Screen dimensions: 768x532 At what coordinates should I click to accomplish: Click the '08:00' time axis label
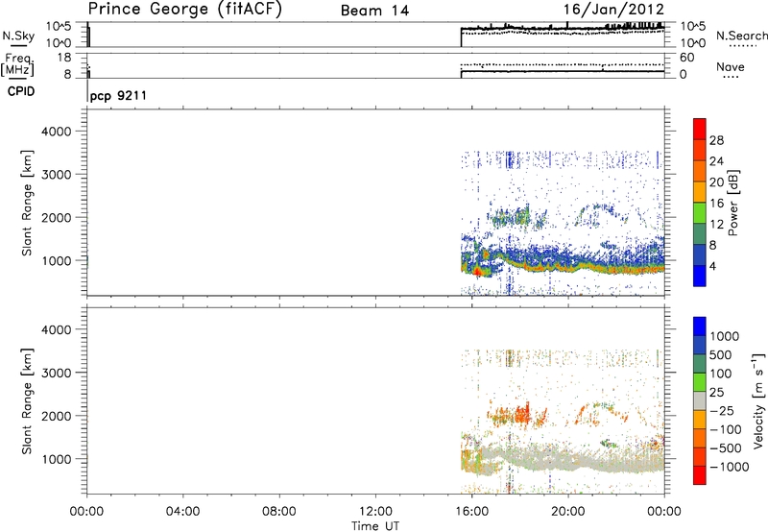(278, 512)
